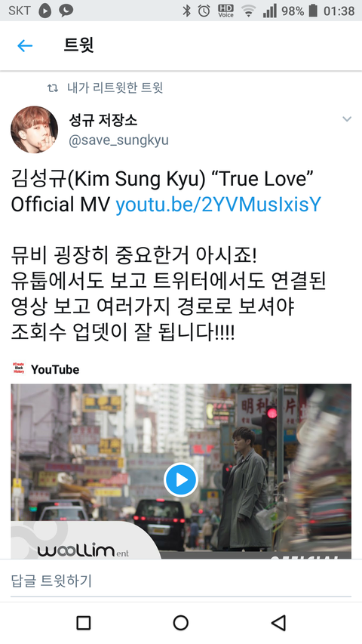The height and width of the screenshot is (644, 362).
Task: Tap the Android home circle button
Action: pos(180,623)
